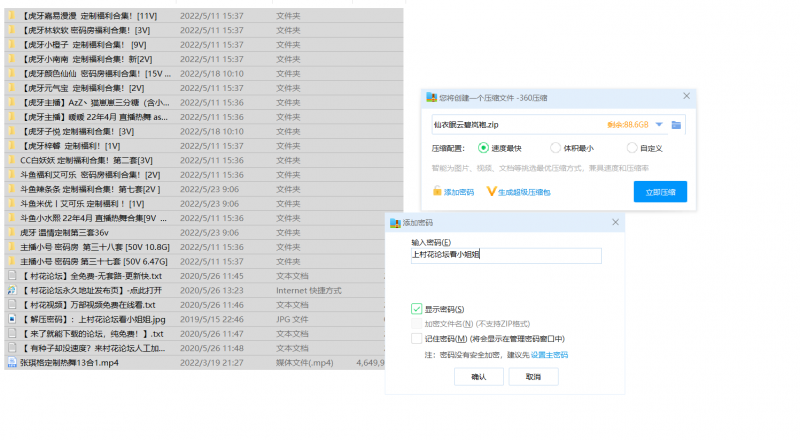Enable the 记住密码 checkbox
Viewport: 800px width, 440px height.
(x=417, y=338)
